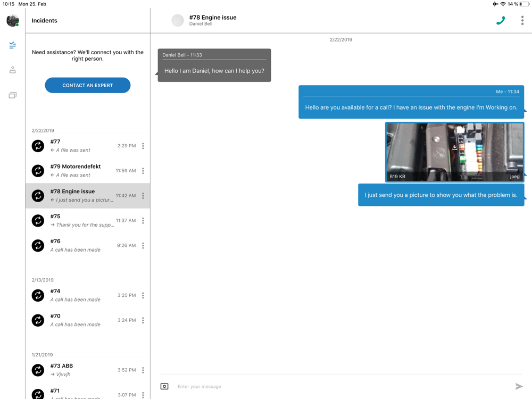Click the 2:29 PM timestamp of #77
Viewport: 532px width, 399px height.
(127, 146)
